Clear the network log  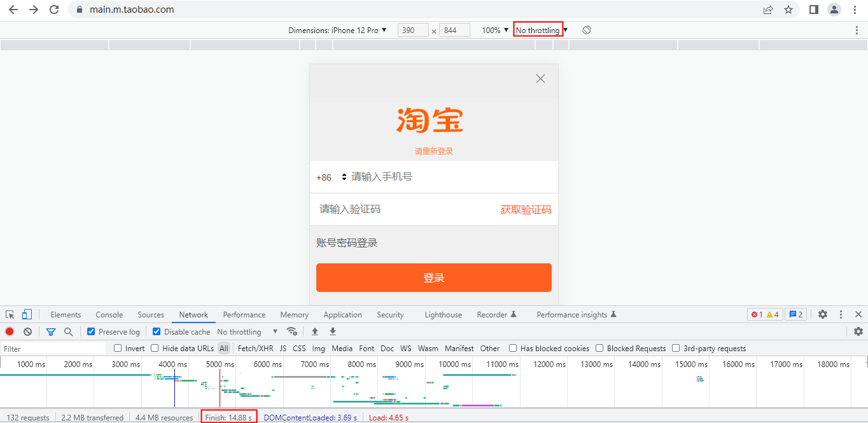click(28, 331)
